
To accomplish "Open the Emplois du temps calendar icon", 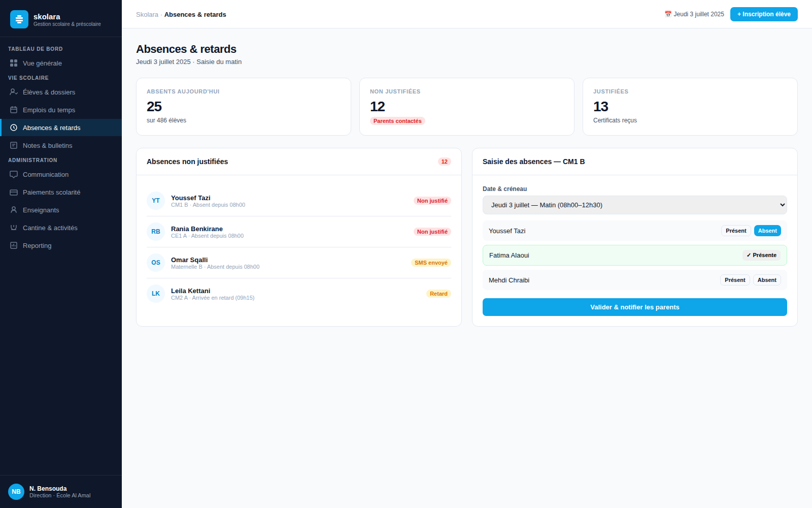I will (14, 110).
